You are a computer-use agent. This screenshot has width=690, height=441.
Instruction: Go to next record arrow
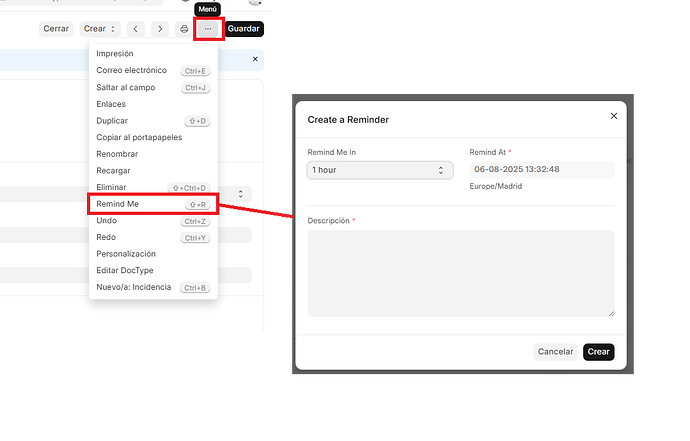160,29
